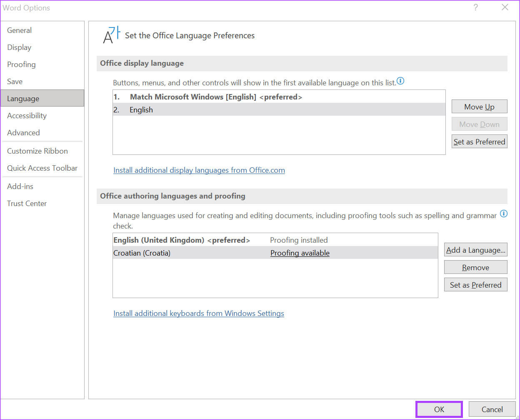Open the Accessibility options category
The width and height of the screenshot is (520, 420).
(42, 116)
